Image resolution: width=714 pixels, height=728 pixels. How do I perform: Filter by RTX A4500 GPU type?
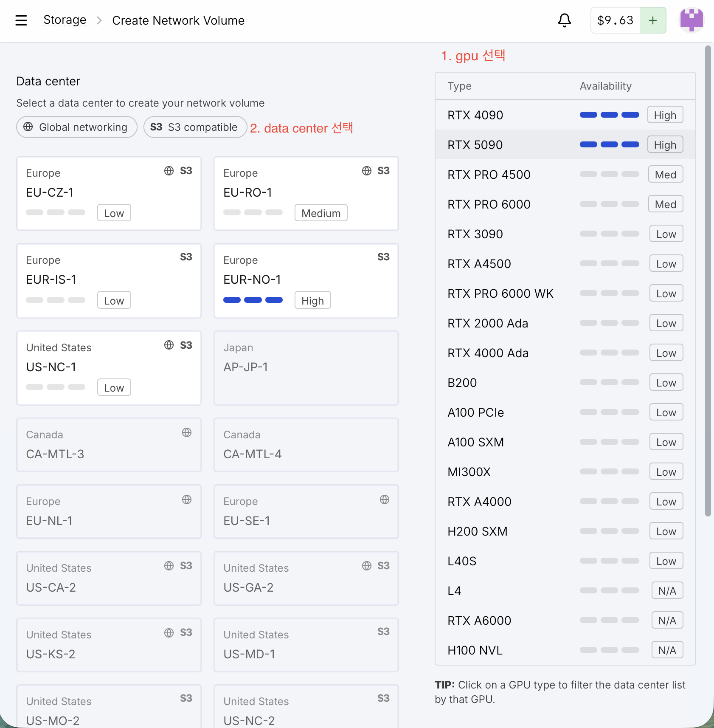pyautogui.click(x=565, y=263)
